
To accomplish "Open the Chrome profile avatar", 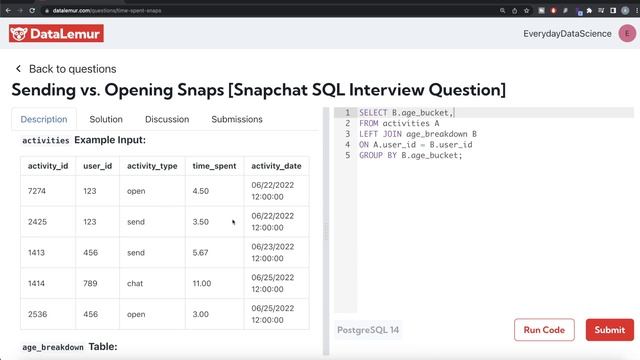I will tap(625, 11).
